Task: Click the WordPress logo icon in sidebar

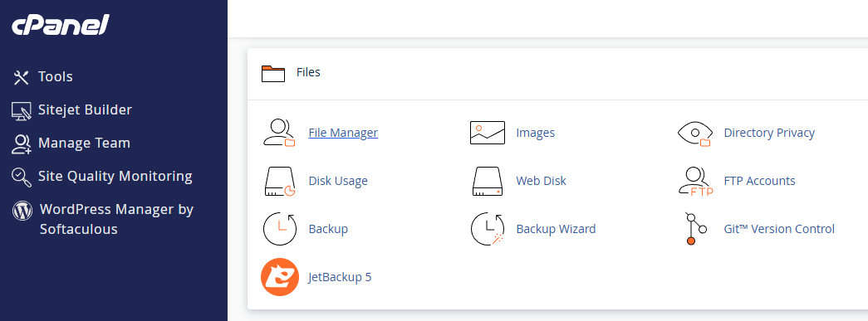Action: click(x=22, y=210)
